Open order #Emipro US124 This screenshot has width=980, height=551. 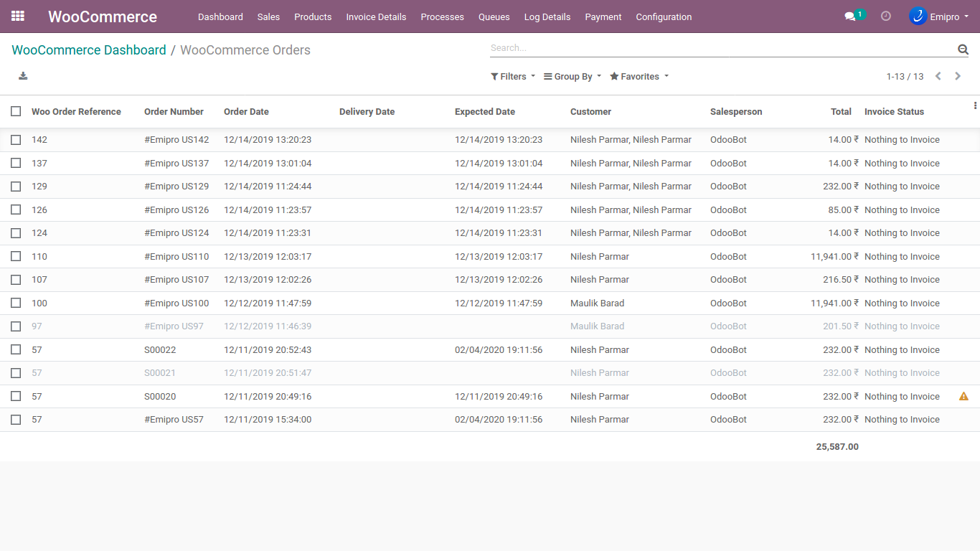point(176,233)
